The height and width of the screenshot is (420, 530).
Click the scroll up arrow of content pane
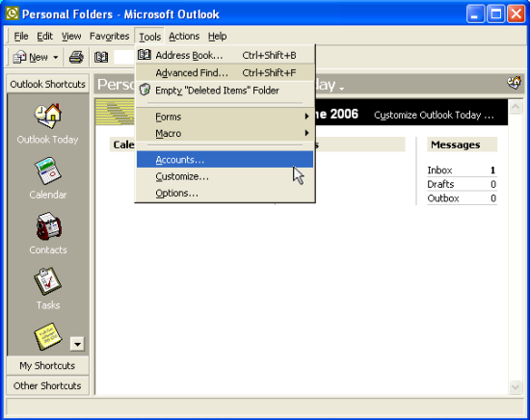[x=516, y=107]
